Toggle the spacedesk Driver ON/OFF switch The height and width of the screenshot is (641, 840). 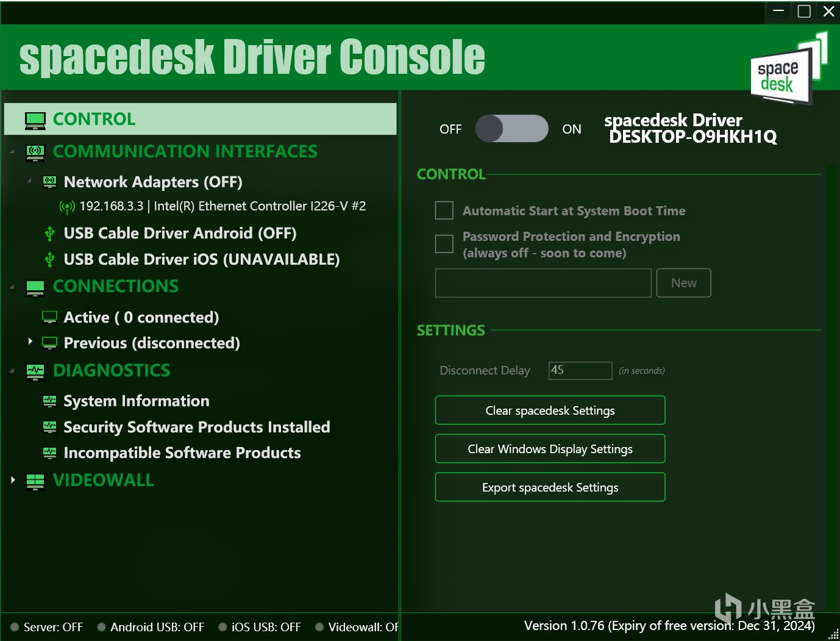pyautogui.click(x=512, y=129)
